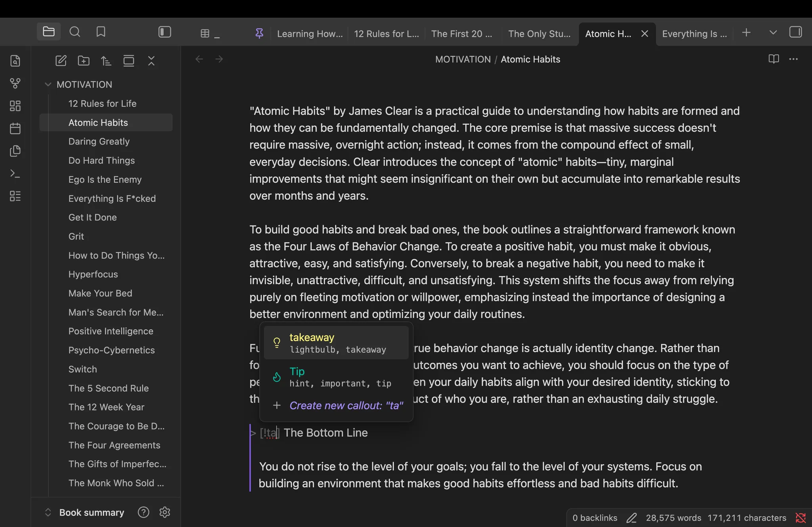Toggle editing mode pencil in status bar
Viewport: 812px width, 527px height.
tap(632, 518)
